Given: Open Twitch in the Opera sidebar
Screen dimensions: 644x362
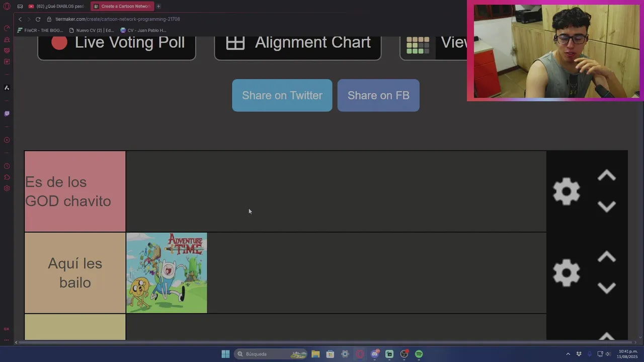Looking at the screenshot, I should click(7, 114).
